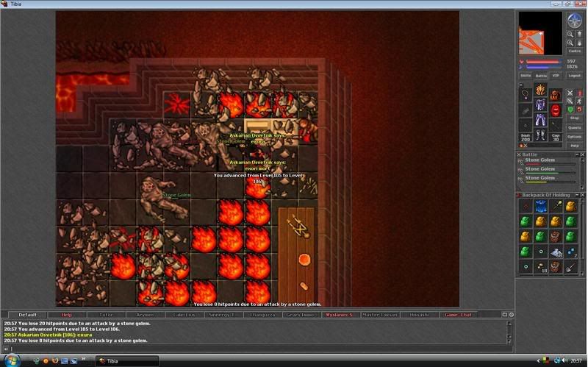The image size is (588, 367).
Task: Click the minimap view
Action: 540,33
